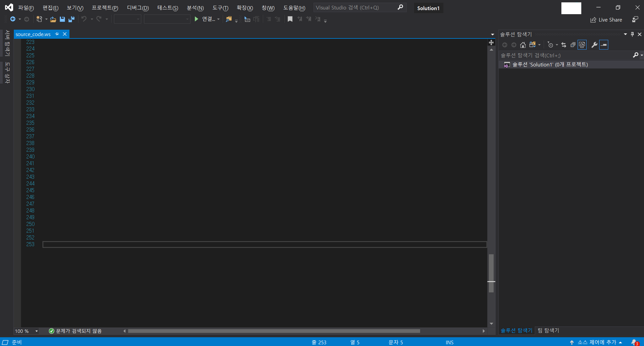Open the New File dropdown arrow

(x=46, y=19)
